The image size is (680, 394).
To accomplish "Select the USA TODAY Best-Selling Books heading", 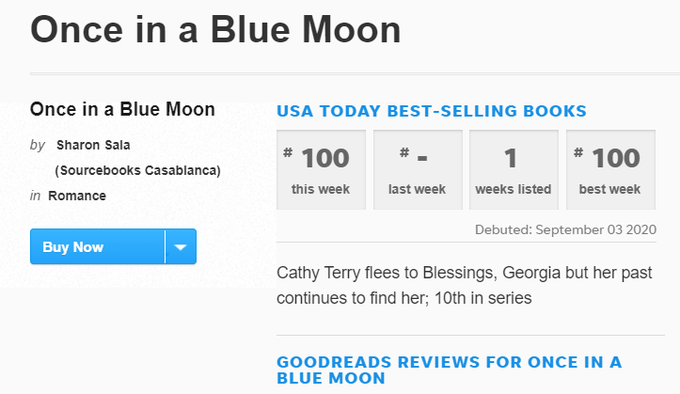I will pos(432,111).
